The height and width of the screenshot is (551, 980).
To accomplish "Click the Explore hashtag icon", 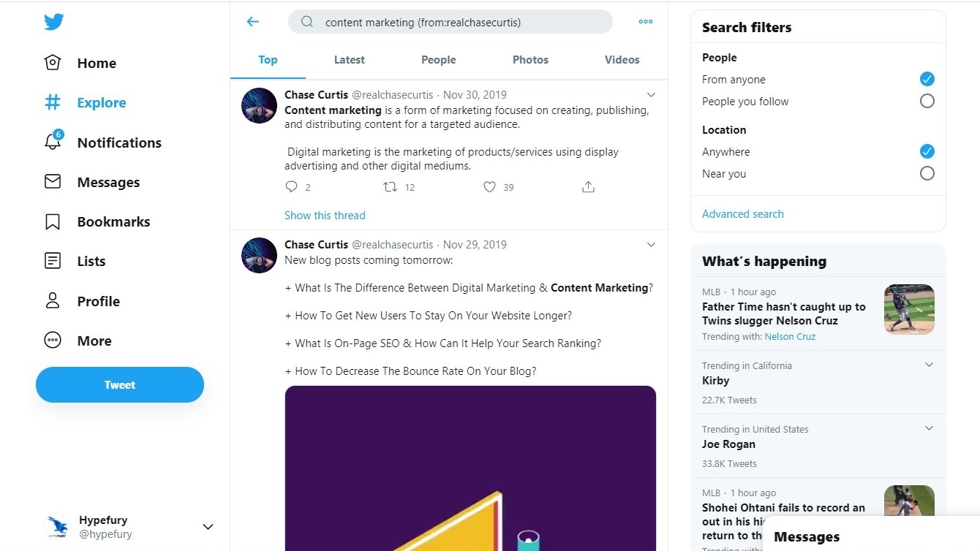I will click(x=52, y=102).
